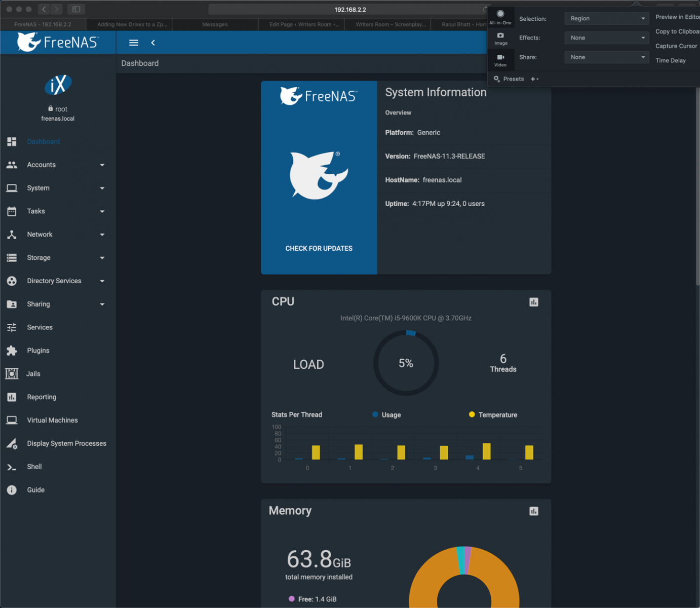Switch to Edit Page Writers Room tab
The width and height of the screenshot is (700, 608).
[302, 24]
